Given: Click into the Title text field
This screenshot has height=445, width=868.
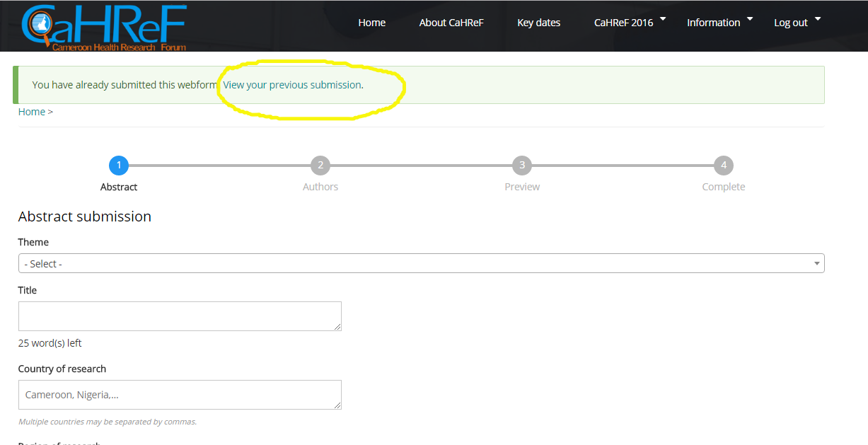Looking at the screenshot, I should [180, 316].
